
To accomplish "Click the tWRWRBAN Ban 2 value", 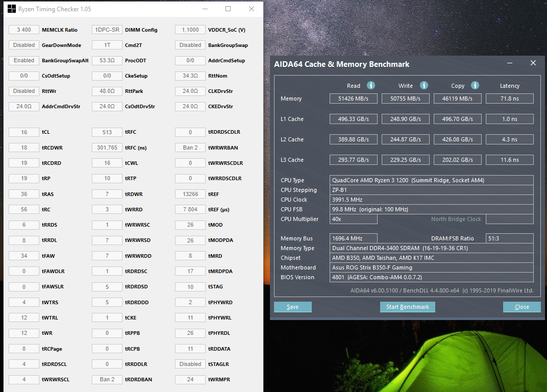I will [190, 148].
